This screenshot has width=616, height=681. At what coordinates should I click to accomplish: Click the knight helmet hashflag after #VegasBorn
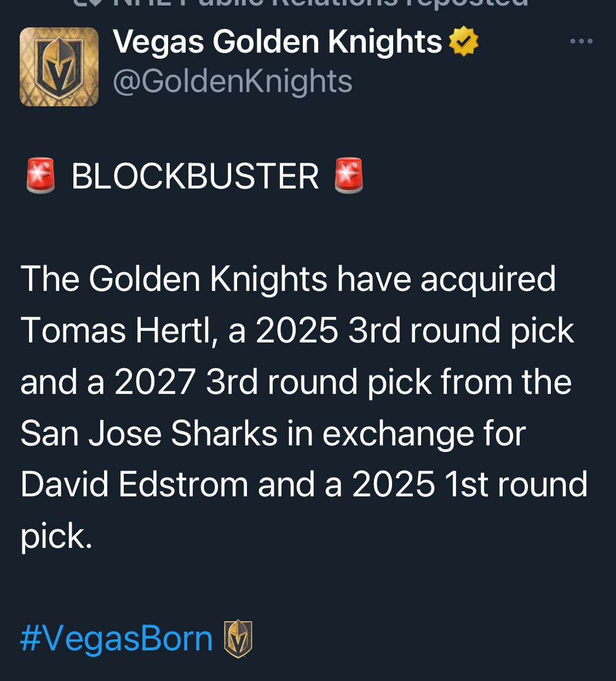(238, 639)
